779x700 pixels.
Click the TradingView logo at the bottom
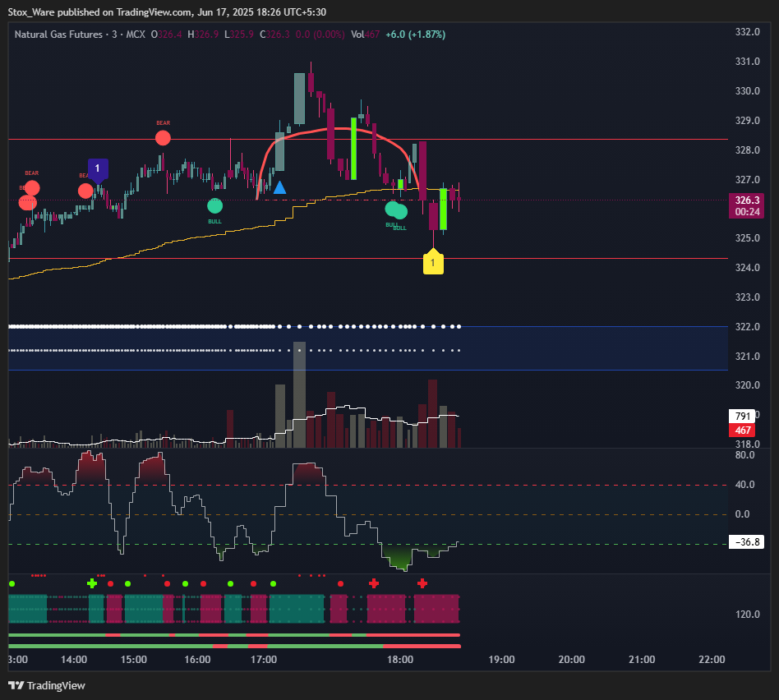[47, 685]
